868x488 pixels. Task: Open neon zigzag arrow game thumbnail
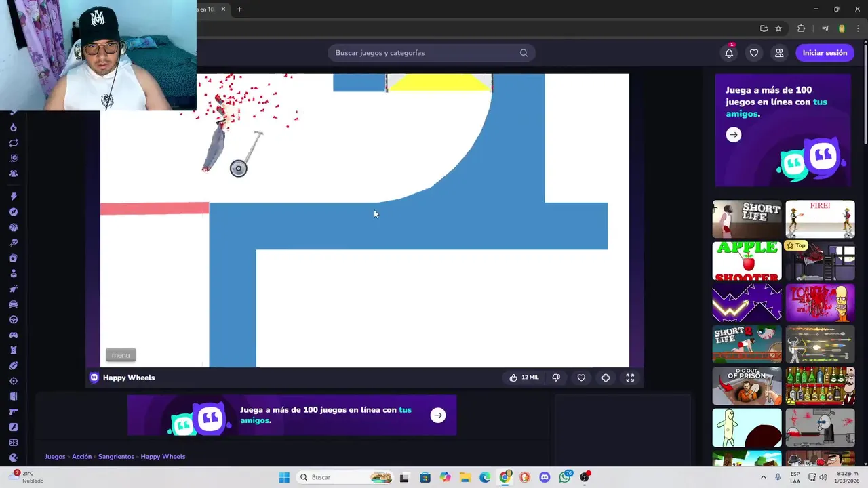(x=747, y=303)
